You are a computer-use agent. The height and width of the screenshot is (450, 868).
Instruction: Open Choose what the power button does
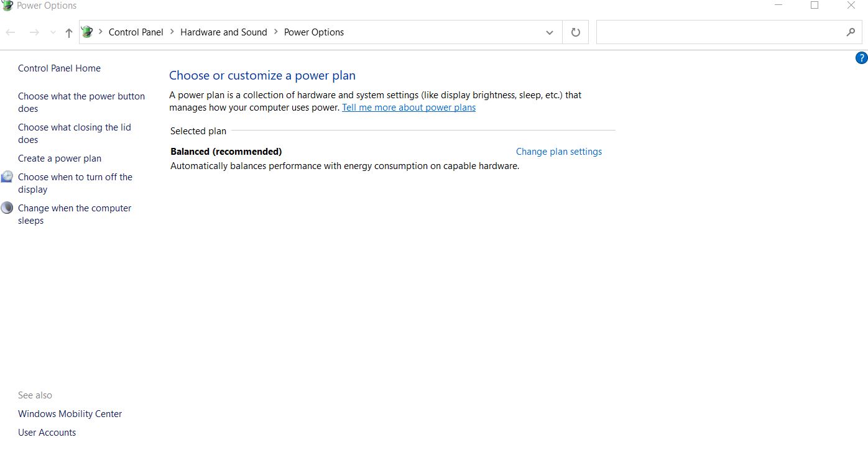tap(81, 103)
